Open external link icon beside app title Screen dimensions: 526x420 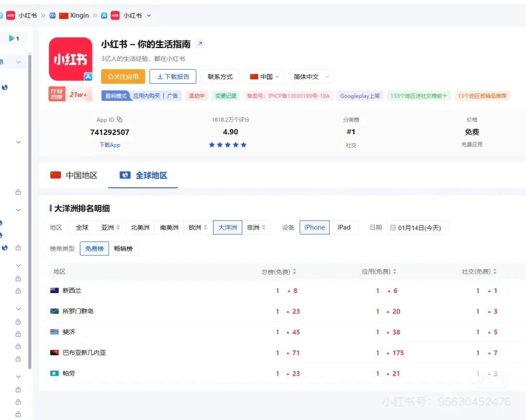pyautogui.click(x=200, y=44)
